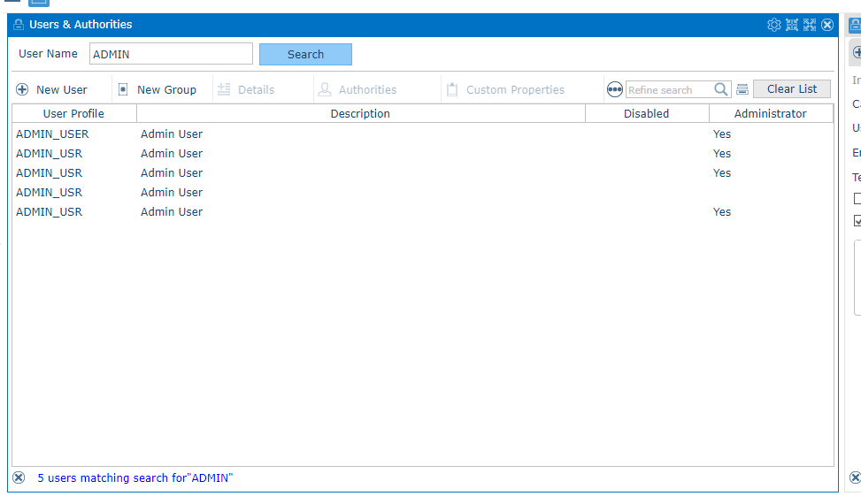The width and height of the screenshot is (861, 504).
Task: Sort by the Disabled column header
Action: click(647, 113)
